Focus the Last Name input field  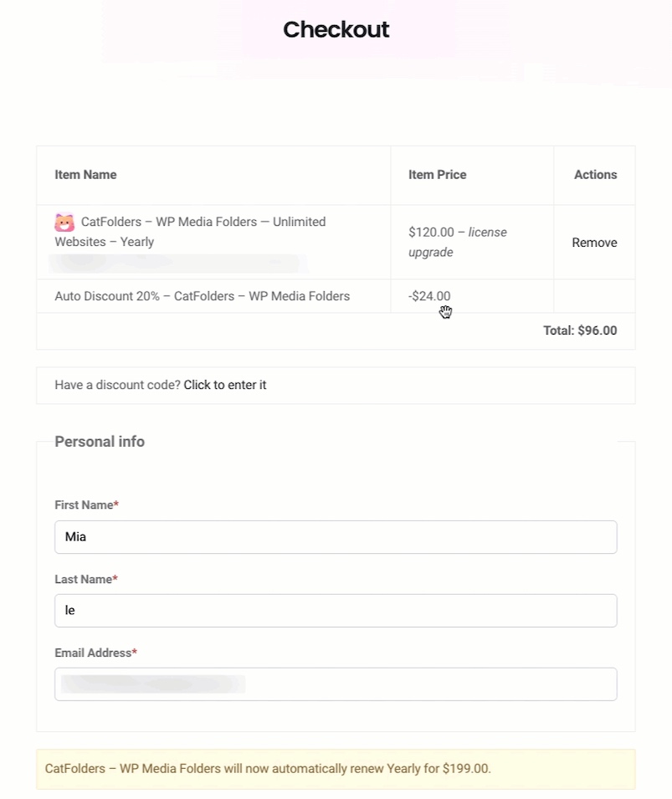[336, 611]
